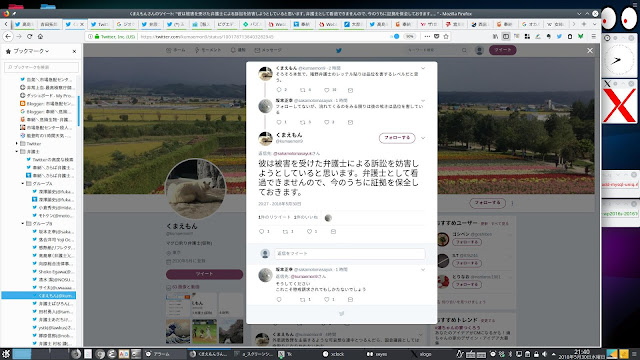The image size is (640, 360).
Task: Like the first tweet in the thread
Action: coord(327,90)
